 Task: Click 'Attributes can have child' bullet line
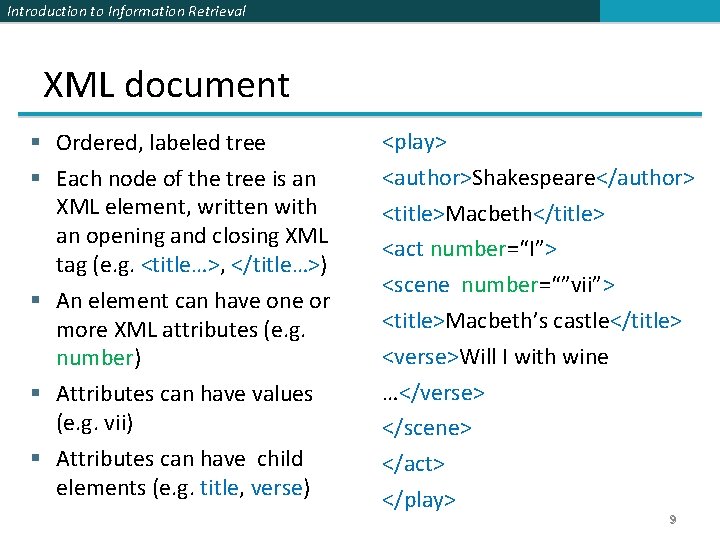point(180,459)
